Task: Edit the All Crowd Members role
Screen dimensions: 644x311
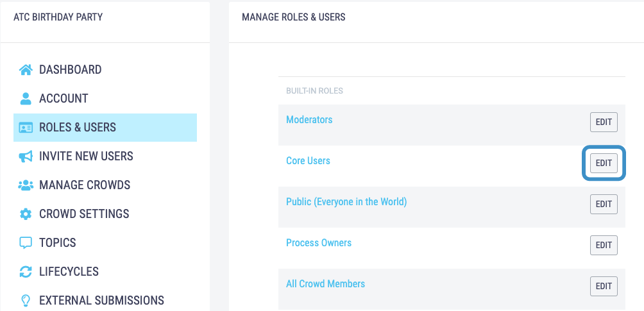Action: [604, 287]
